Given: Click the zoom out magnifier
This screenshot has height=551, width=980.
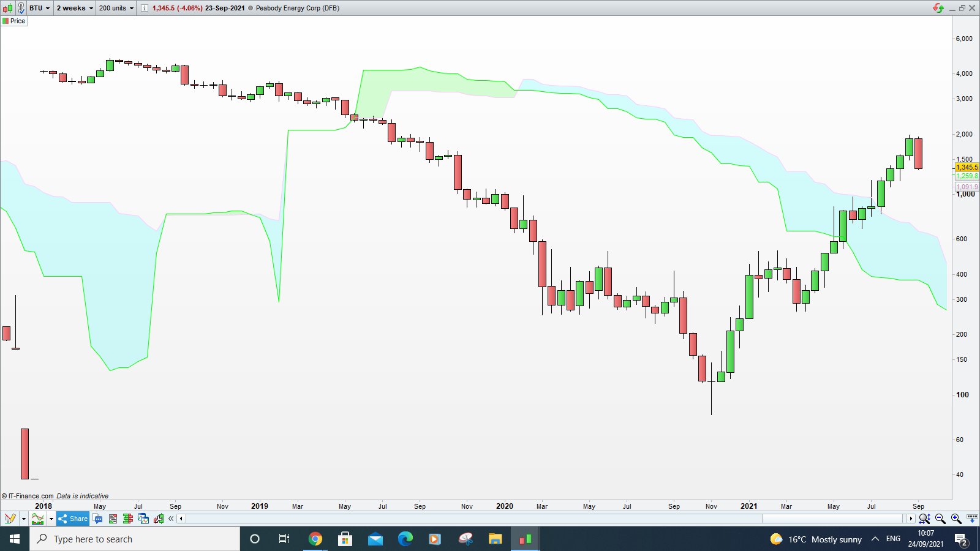Looking at the screenshot, I should click(940, 519).
